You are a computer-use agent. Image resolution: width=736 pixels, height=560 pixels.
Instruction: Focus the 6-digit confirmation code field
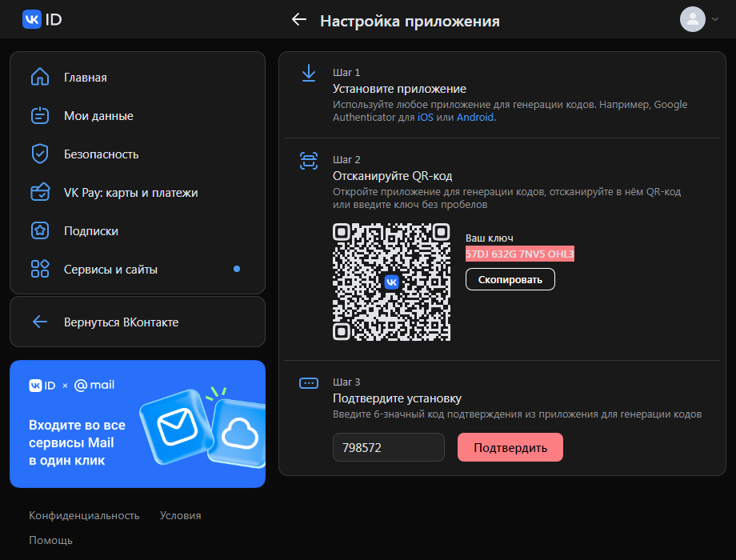click(389, 447)
